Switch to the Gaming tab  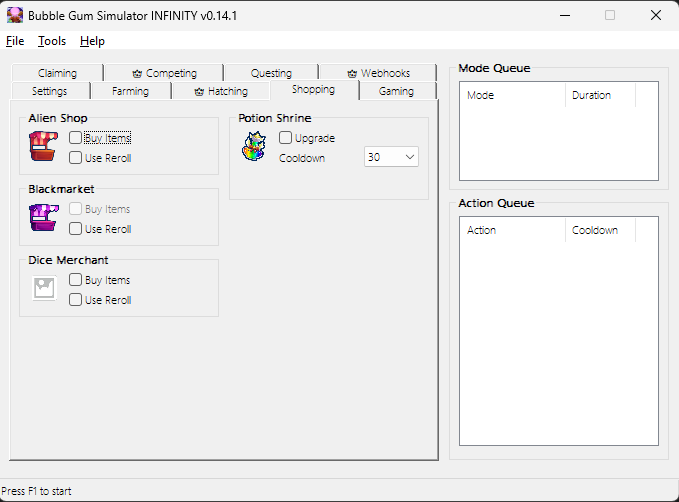(x=397, y=91)
